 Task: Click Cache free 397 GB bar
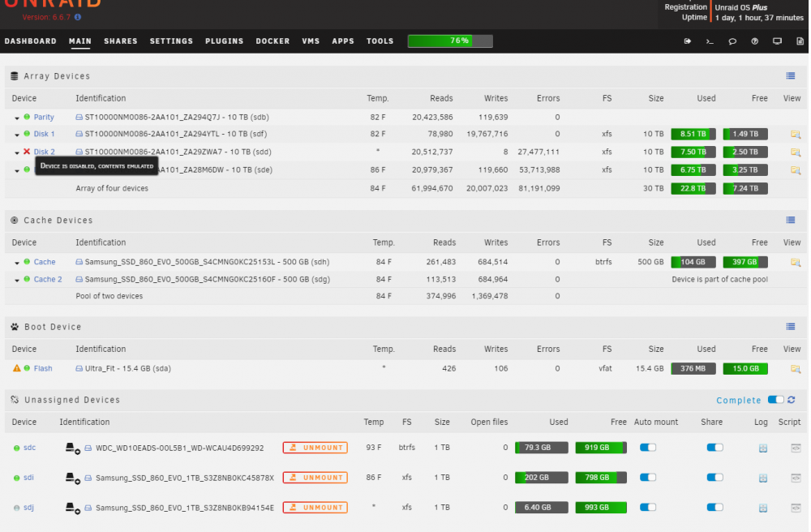point(745,262)
